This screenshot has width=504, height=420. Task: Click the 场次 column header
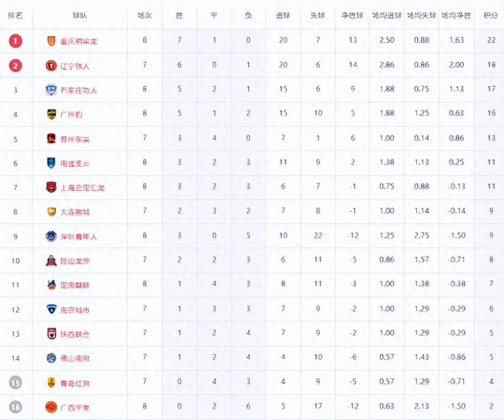[145, 15]
